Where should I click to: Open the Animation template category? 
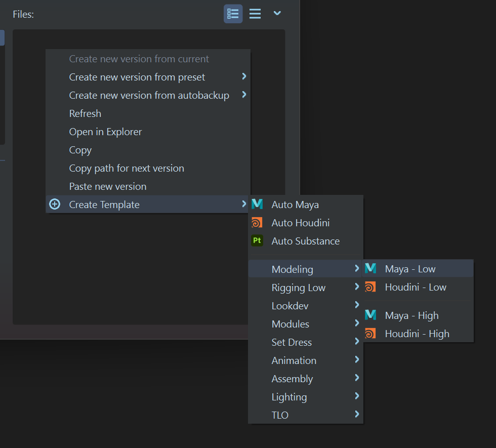click(x=306, y=360)
